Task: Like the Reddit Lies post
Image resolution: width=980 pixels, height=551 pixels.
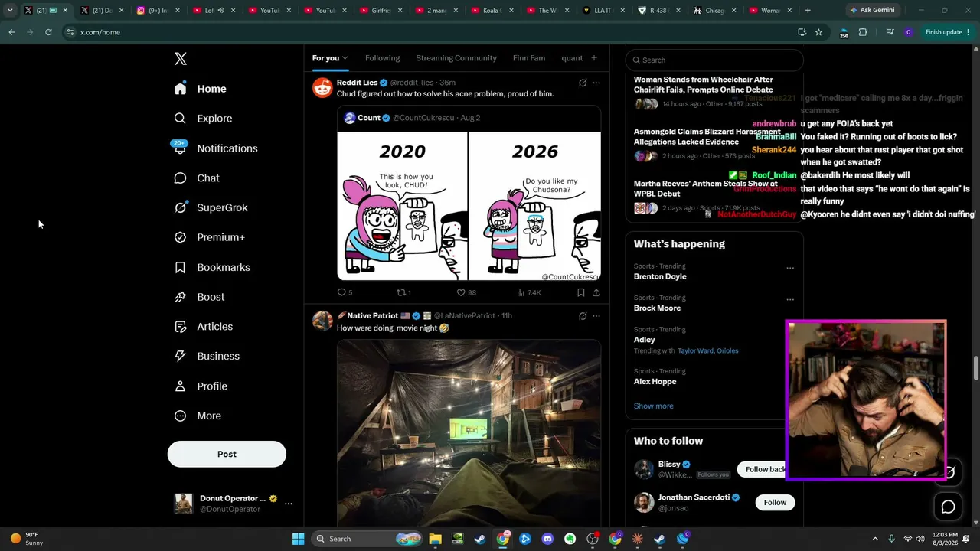Action: (x=466, y=292)
